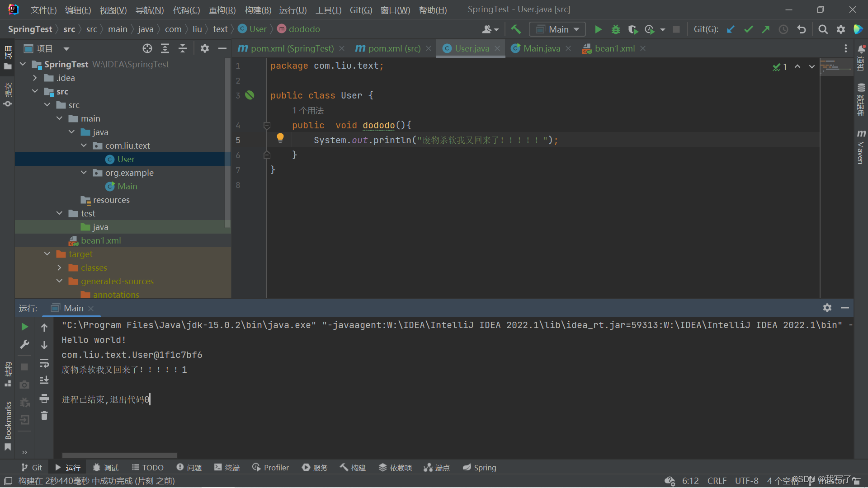The width and height of the screenshot is (868, 488).
Task: Click the search everywhere magnifier icon
Action: click(823, 29)
